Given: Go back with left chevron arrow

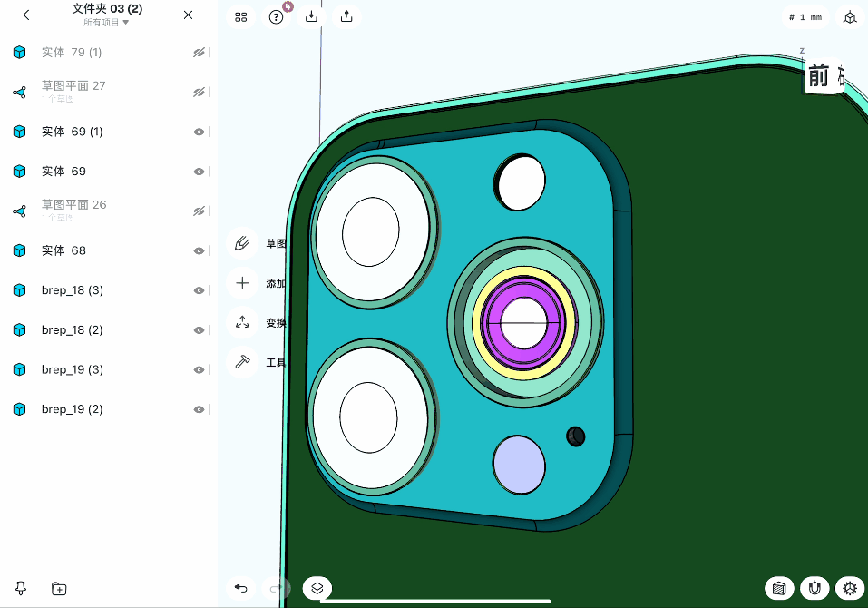Looking at the screenshot, I should 26,15.
